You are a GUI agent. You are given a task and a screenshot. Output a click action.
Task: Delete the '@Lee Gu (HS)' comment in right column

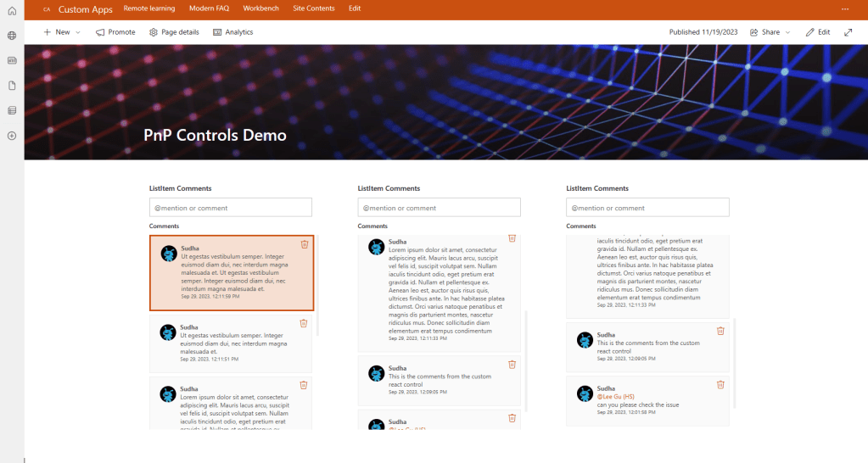[x=720, y=384]
